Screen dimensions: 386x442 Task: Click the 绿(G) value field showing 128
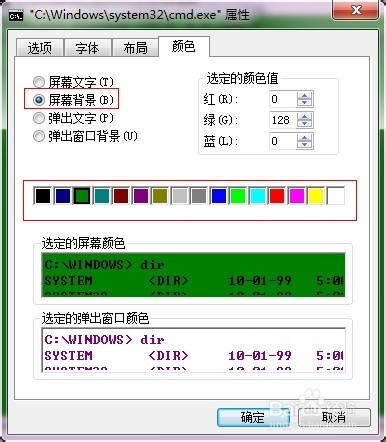tap(283, 120)
